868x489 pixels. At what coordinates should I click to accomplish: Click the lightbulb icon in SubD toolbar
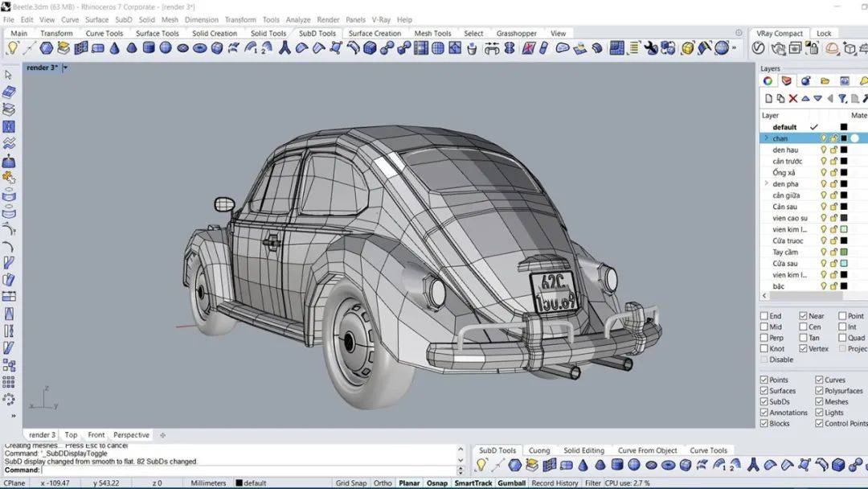coord(12,48)
